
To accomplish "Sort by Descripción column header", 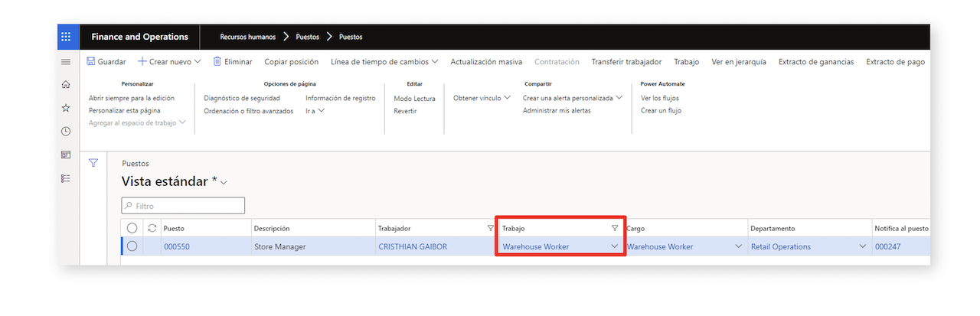I will click(272, 228).
